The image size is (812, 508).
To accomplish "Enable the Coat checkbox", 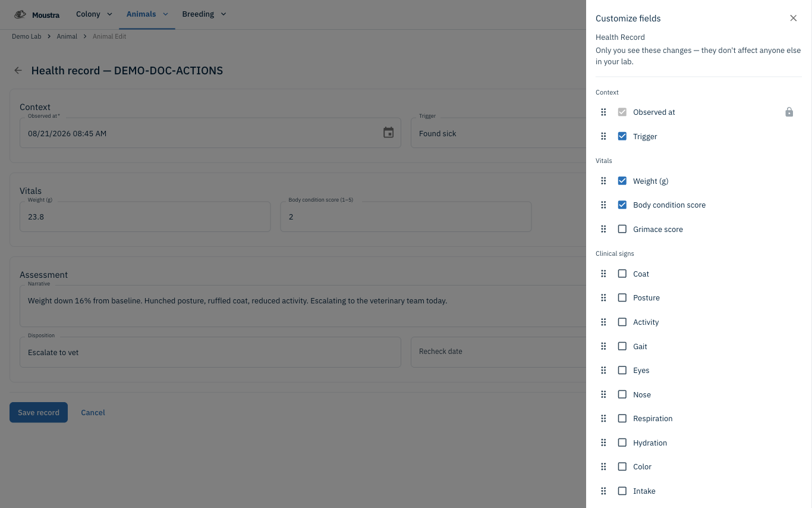I will [x=622, y=274].
